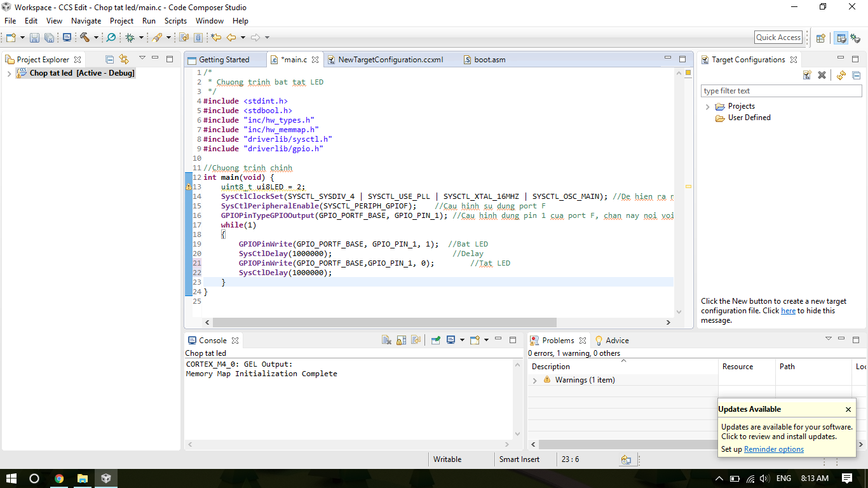Click the Save All toolbar icon
Viewport: 868px width, 488px height.
[x=49, y=37]
